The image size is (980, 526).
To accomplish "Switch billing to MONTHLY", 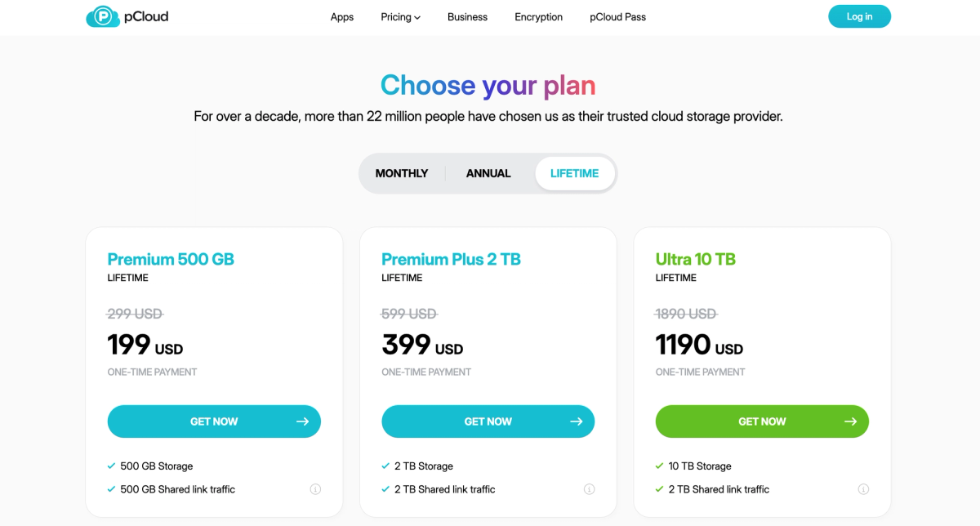I will [401, 173].
